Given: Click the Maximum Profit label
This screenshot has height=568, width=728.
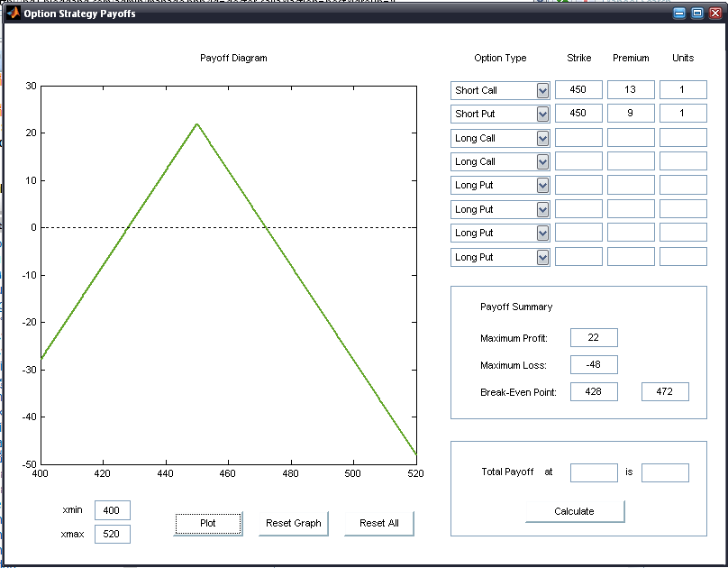Looking at the screenshot, I should [514, 339].
